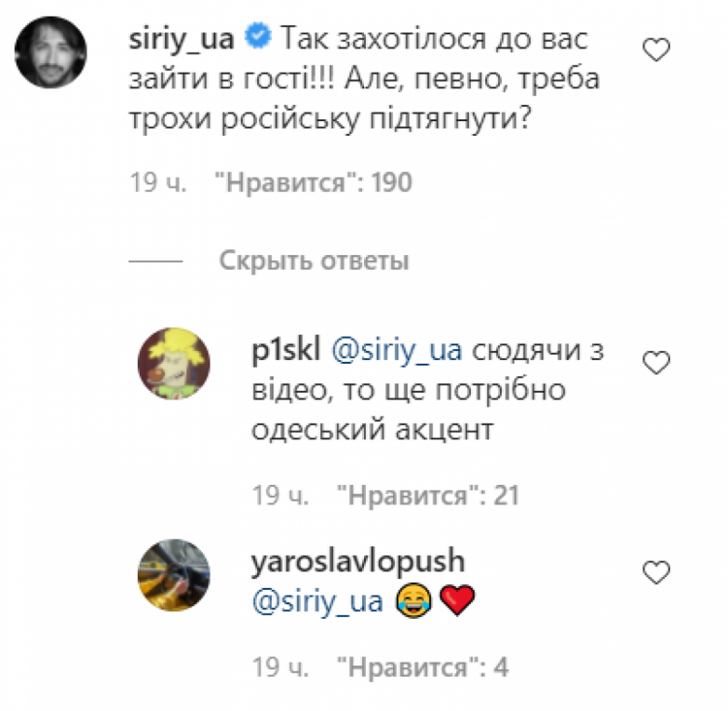
Task: Click the laughing emoji in yaroslavlopush reply
Action: tap(414, 600)
